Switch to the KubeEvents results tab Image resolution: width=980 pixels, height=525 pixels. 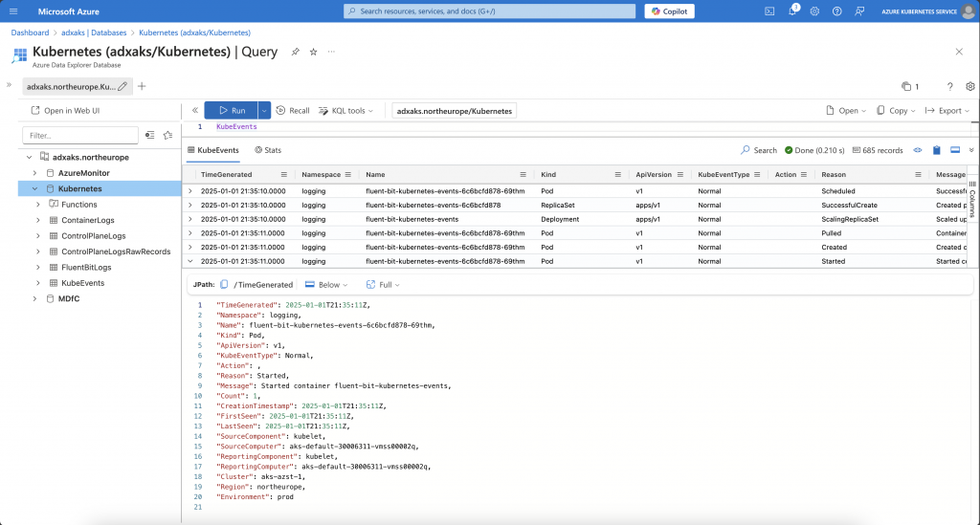click(x=213, y=150)
